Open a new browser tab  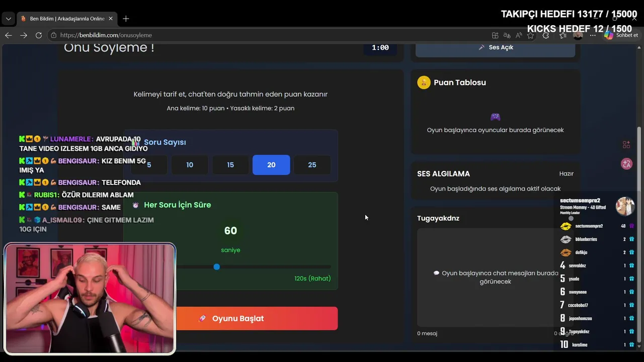[x=126, y=19]
